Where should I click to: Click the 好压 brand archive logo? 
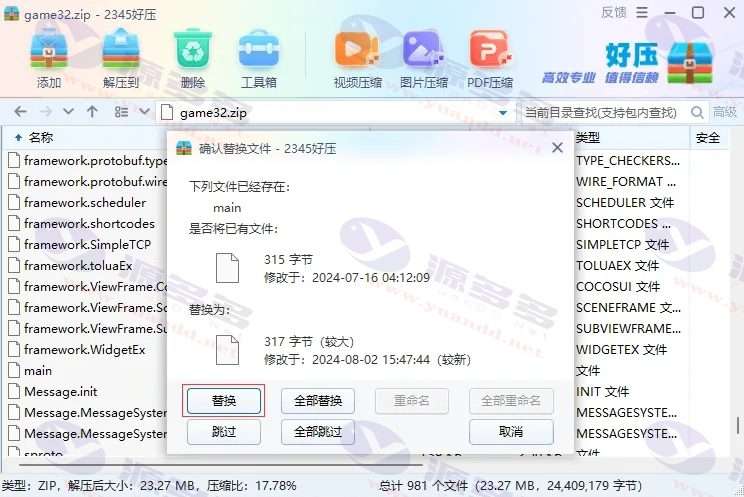click(690, 62)
